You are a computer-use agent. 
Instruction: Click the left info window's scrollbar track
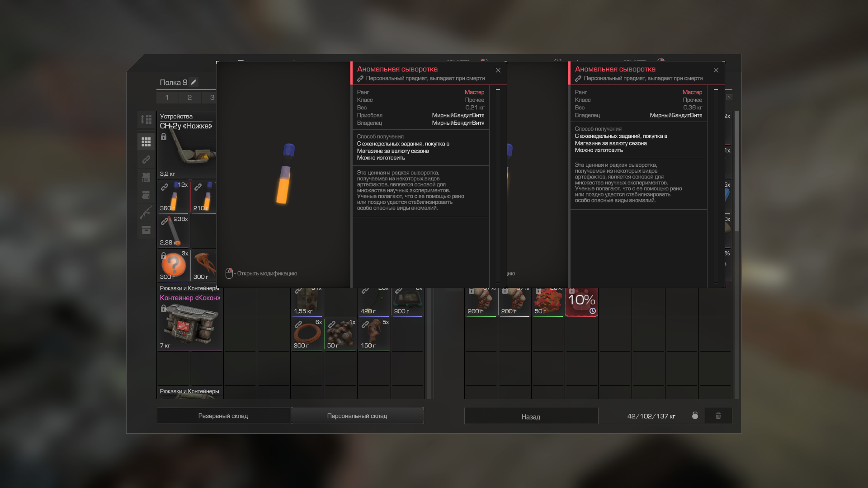pos(498,186)
